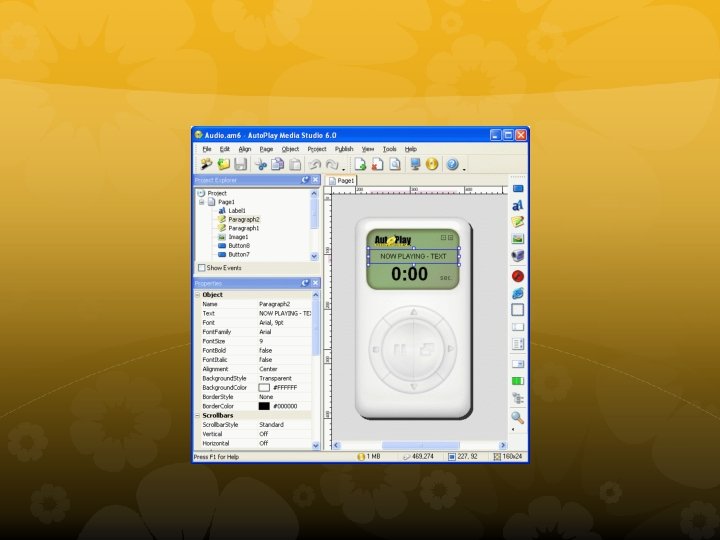Select the New Tree object tool
Image resolution: width=720 pixels, height=540 pixels.
pyautogui.click(x=518, y=398)
